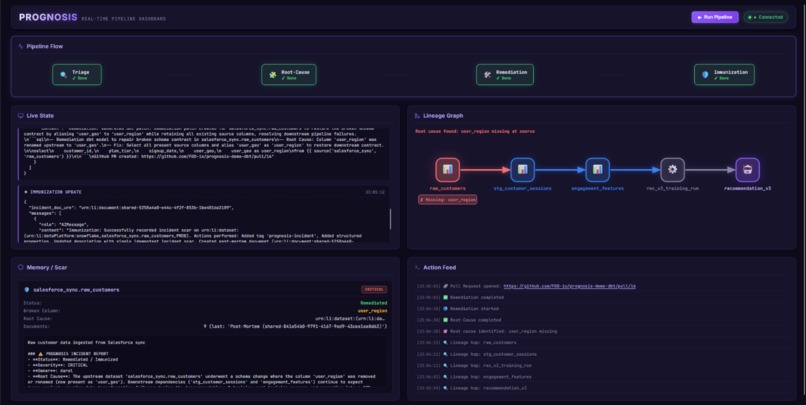Image resolution: width=806 pixels, height=405 pixels.
Task: Click the PROGNOSIS INCIDENT REPORT heading
Action: 68,354
